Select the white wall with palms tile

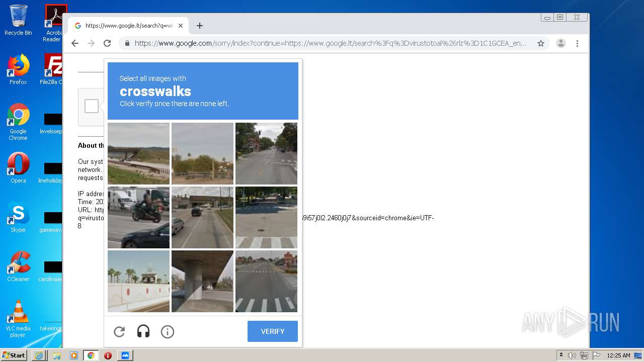pyautogui.click(x=138, y=281)
